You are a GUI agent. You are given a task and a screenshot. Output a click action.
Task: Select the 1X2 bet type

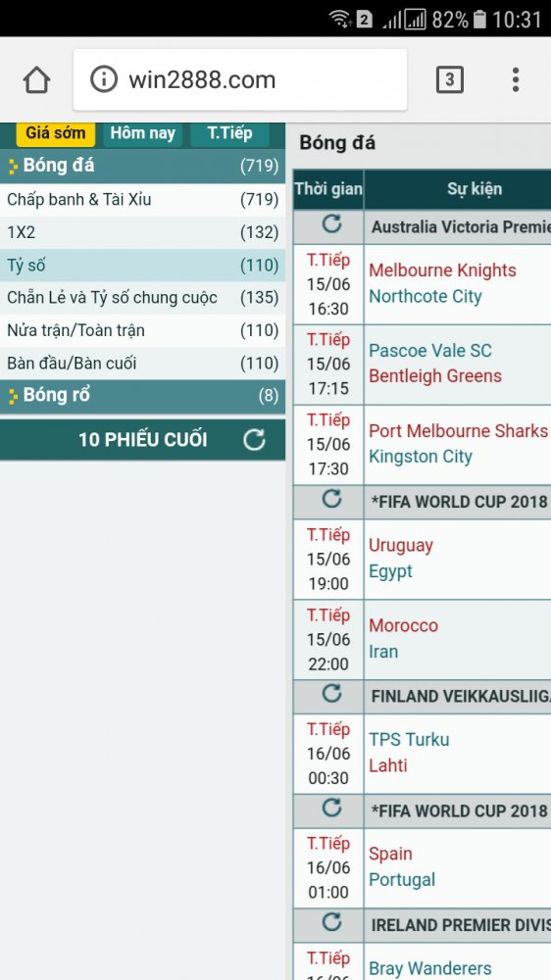coord(142,232)
